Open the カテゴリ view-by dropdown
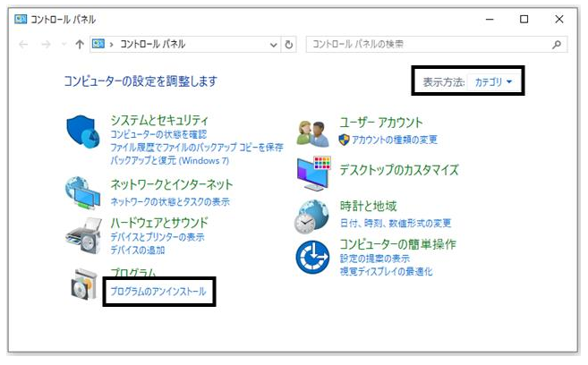588x365 pixels. tap(493, 81)
